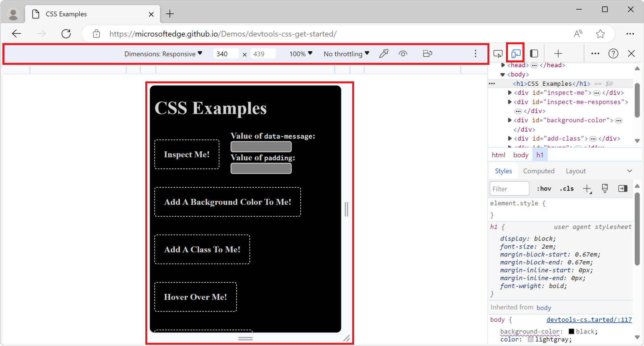Image resolution: width=644 pixels, height=346 pixels.
Task: Click the site info lock icon
Action: pos(96,34)
